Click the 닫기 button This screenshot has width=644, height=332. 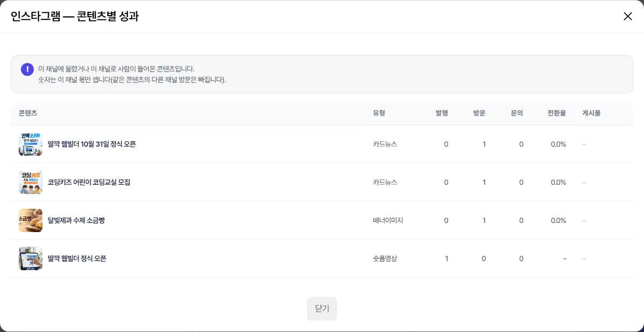coord(322,309)
